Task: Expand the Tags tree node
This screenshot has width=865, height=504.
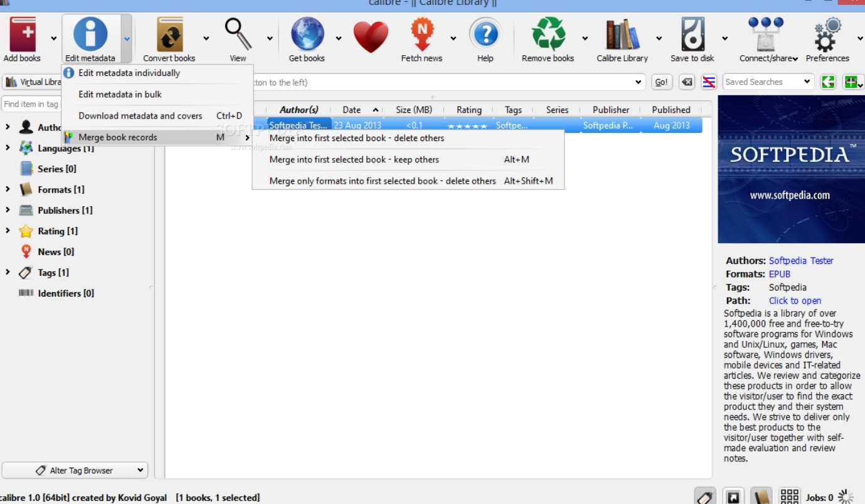Action: tap(8, 272)
